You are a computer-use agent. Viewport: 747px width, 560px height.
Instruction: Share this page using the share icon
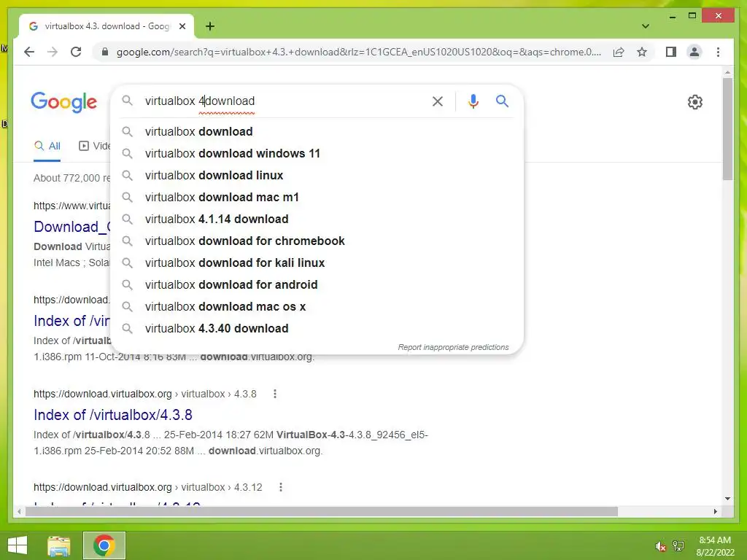[x=619, y=52]
